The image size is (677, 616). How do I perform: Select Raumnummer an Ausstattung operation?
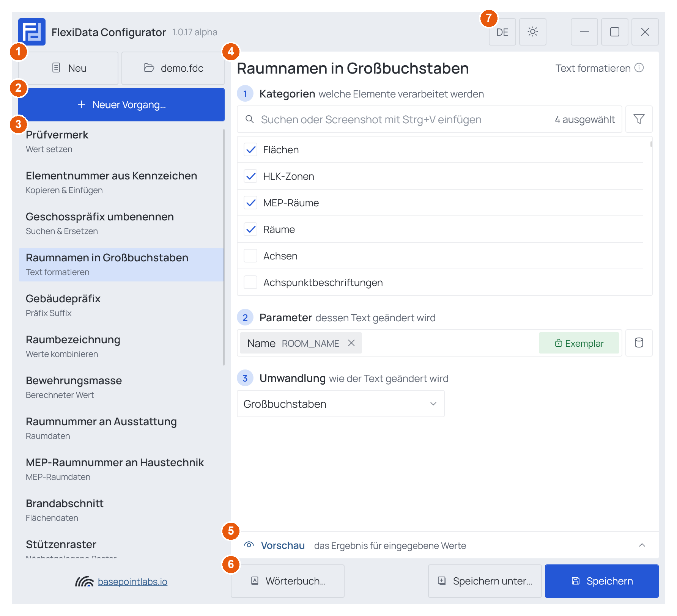[121, 428]
